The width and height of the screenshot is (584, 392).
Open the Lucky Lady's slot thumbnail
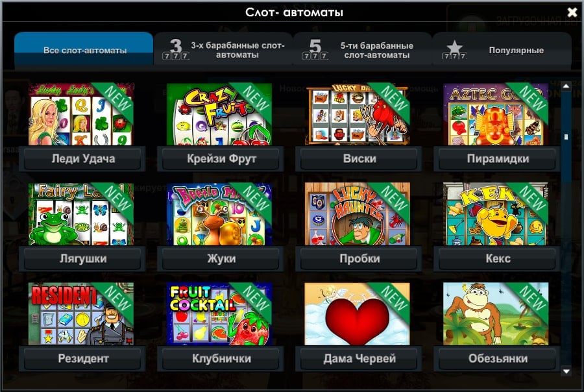pyautogui.click(x=81, y=114)
